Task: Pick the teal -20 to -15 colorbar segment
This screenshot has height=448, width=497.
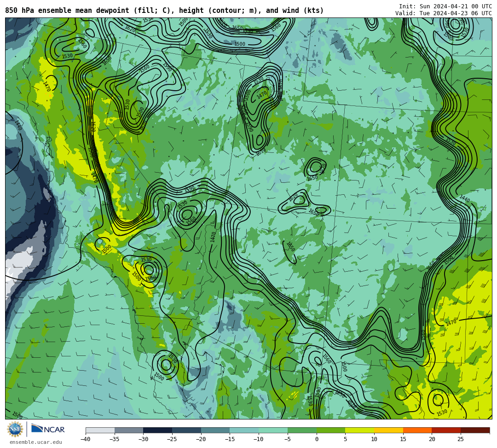Action: click(x=215, y=430)
